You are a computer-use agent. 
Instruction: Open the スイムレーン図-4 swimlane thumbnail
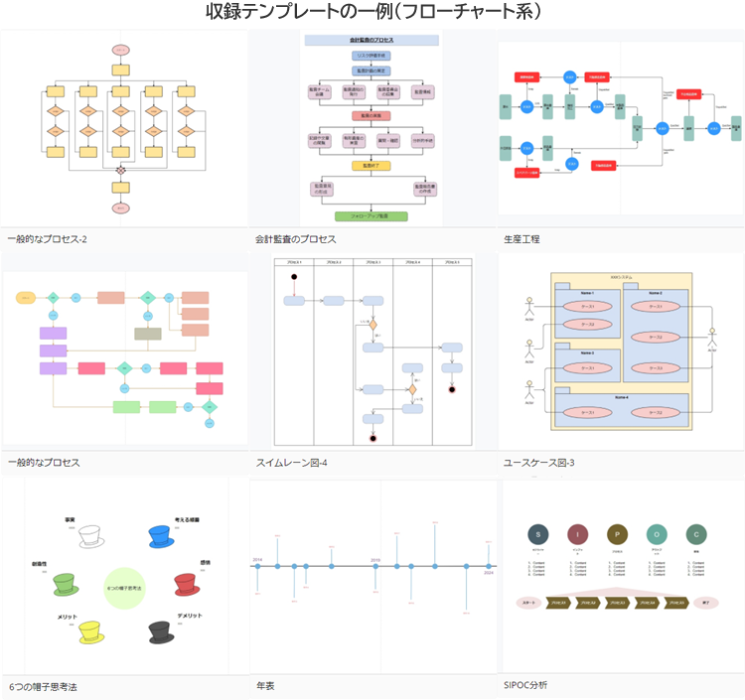coord(372,352)
